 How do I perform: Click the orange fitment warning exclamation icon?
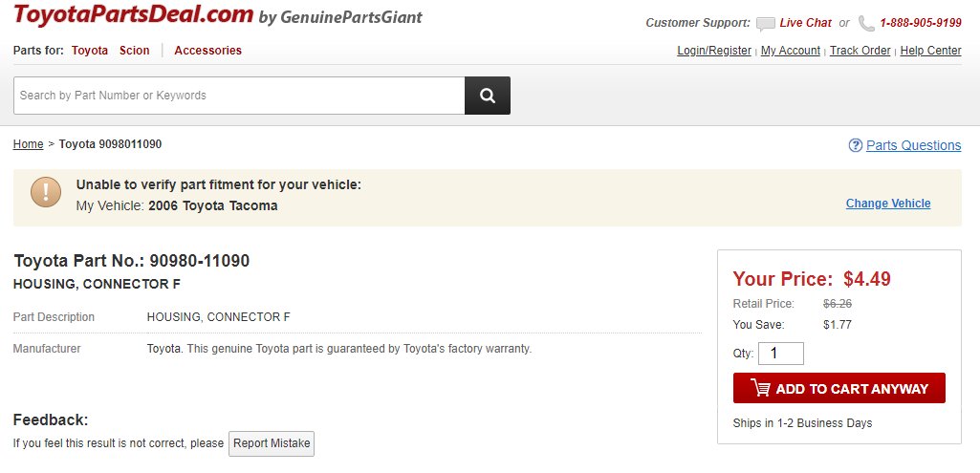(x=46, y=192)
